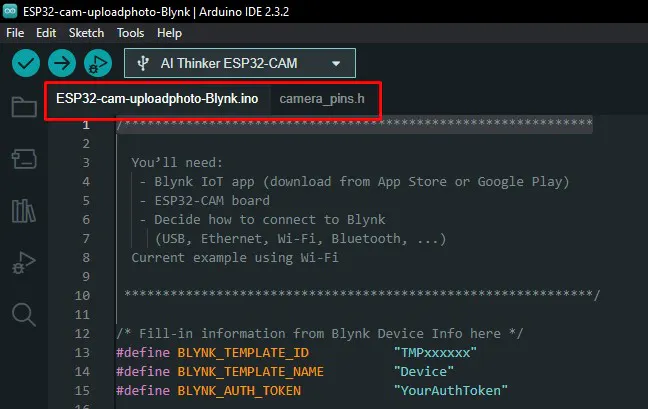Switch to the camera_pins.h tab

(x=322, y=99)
